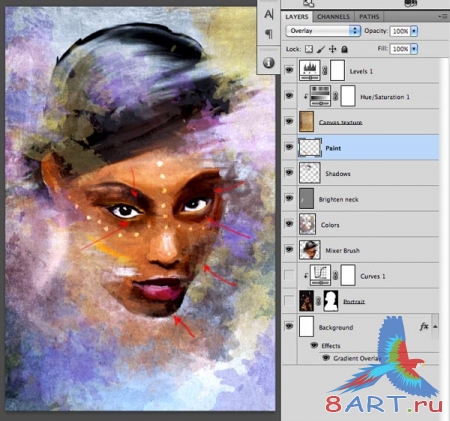
Task: Enable lock position move icon
Action: coord(333,49)
